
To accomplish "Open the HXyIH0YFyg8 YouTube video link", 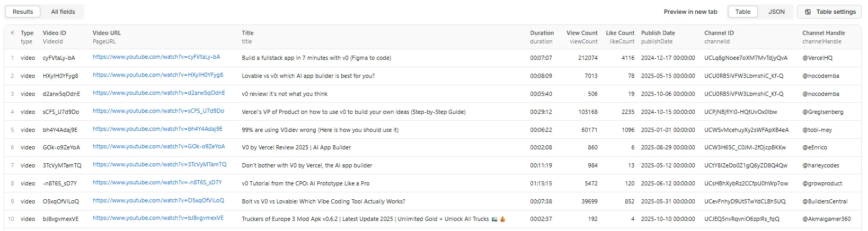I will tap(158, 75).
